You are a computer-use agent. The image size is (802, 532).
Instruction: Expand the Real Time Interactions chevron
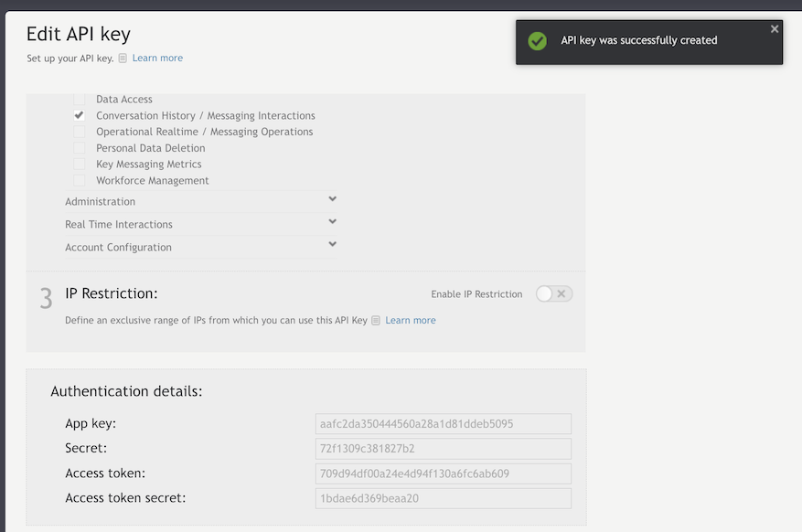pyautogui.click(x=333, y=221)
